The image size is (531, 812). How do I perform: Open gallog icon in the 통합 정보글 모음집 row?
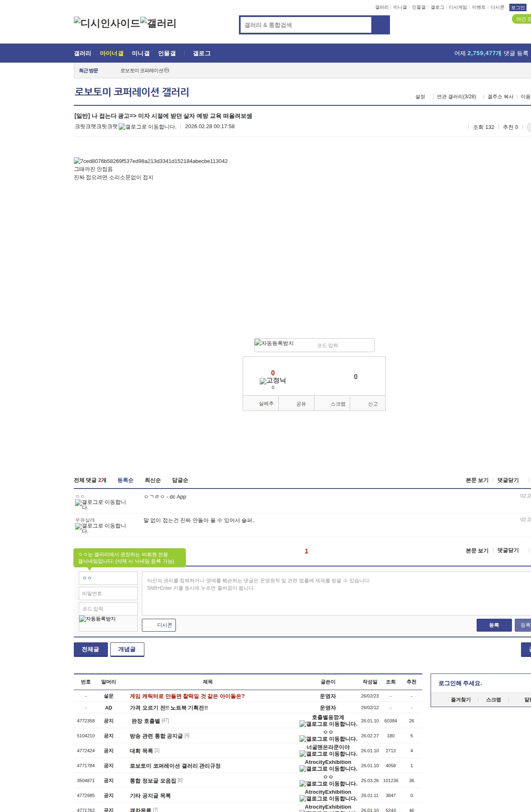point(329,784)
